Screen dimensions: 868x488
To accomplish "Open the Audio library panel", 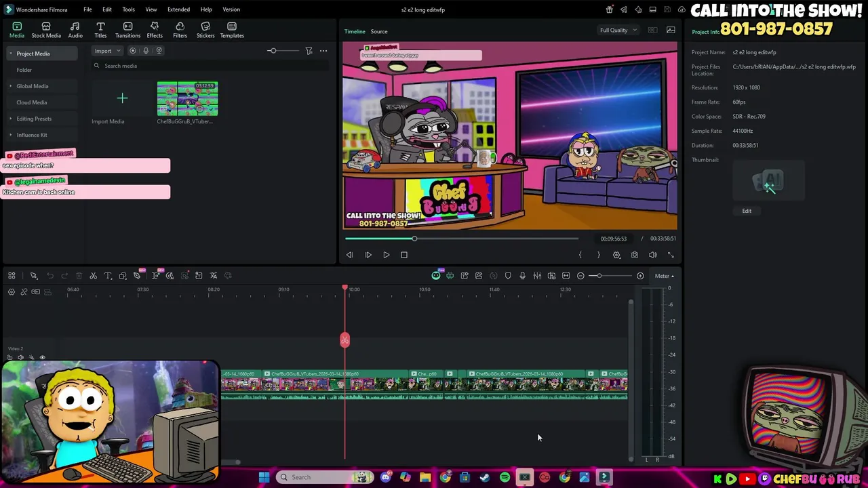I will click(75, 30).
